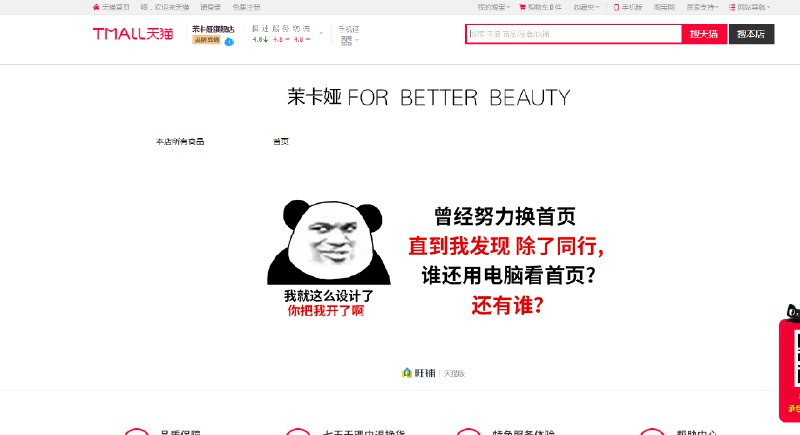Screen dimensions: 800x435
Task: Click the Tmall home icon in the top bar
Action: click(96, 7)
